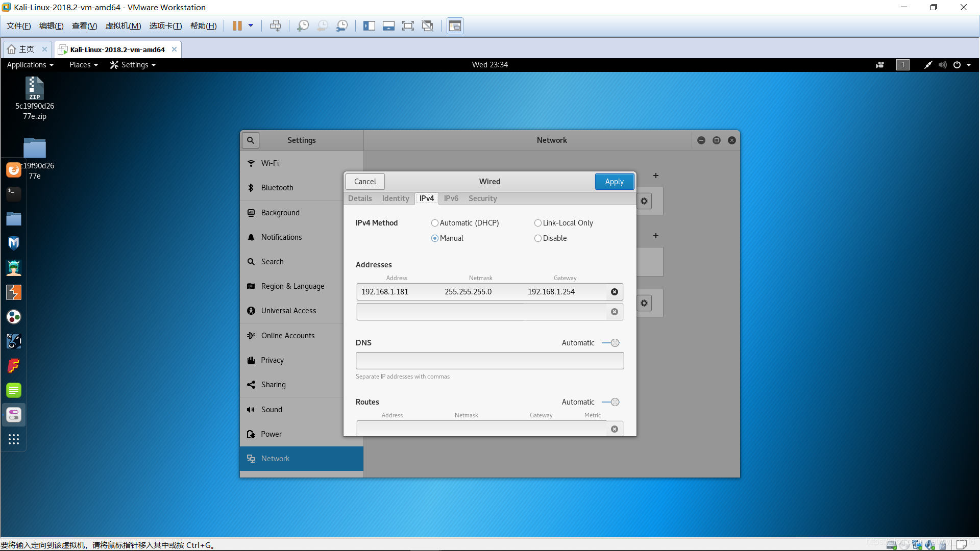Open the Applications menu dropdown
The width and height of the screenshot is (980, 551).
pyautogui.click(x=30, y=65)
